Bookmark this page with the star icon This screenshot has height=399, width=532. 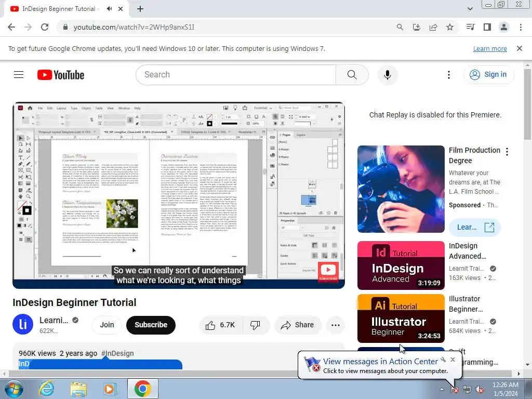(x=450, y=27)
